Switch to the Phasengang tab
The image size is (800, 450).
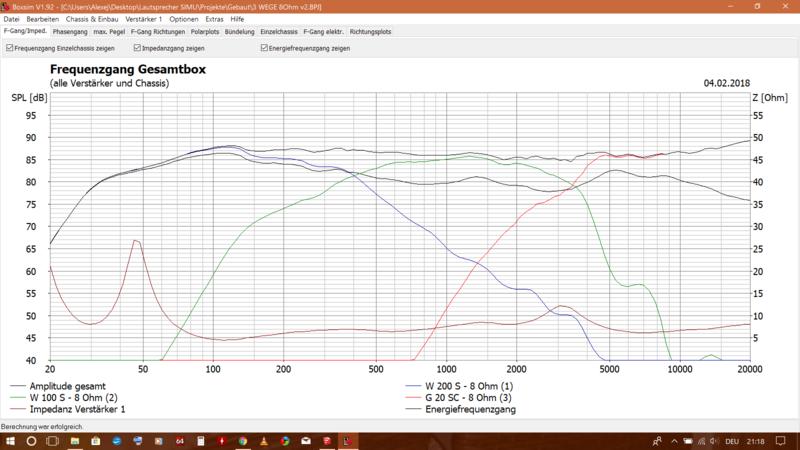(71, 32)
